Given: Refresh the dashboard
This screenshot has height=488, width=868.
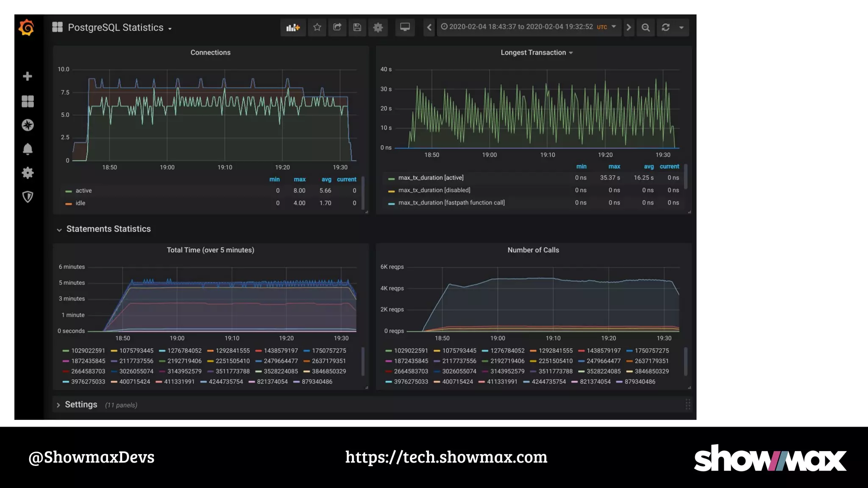Looking at the screenshot, I should point(666,28).
